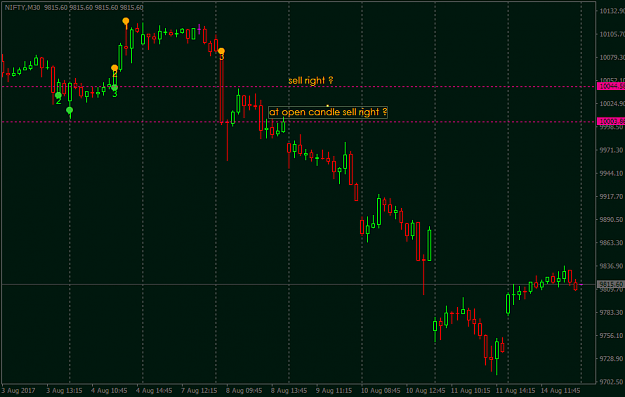Click the '11 Aug 14:15' time label
This screenshot has width=625, height=397.
click(516, 390)
